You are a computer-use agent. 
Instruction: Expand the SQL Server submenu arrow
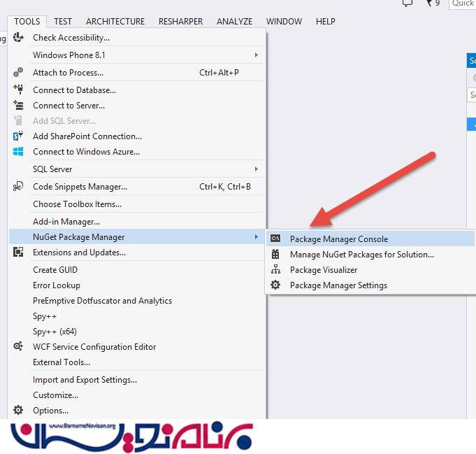[x=257, y=169]
